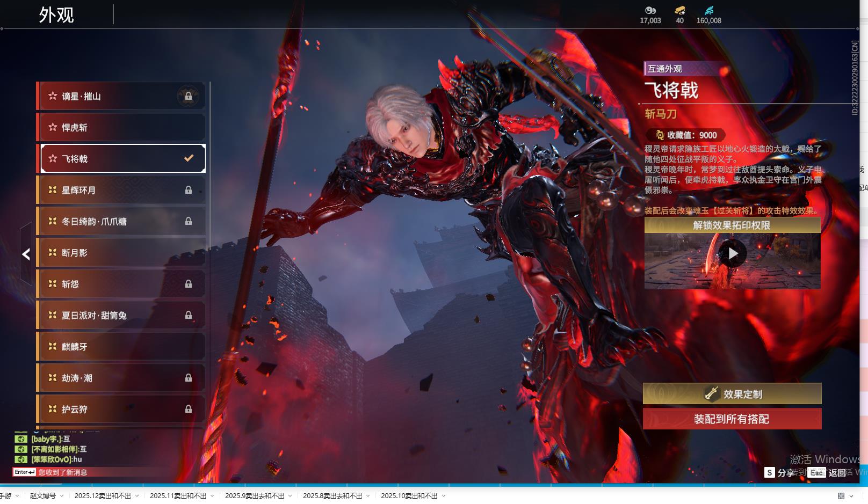Click the grid view icon in bottom bar
Viewport: 868px width, 504px height.
pos(841,496)
